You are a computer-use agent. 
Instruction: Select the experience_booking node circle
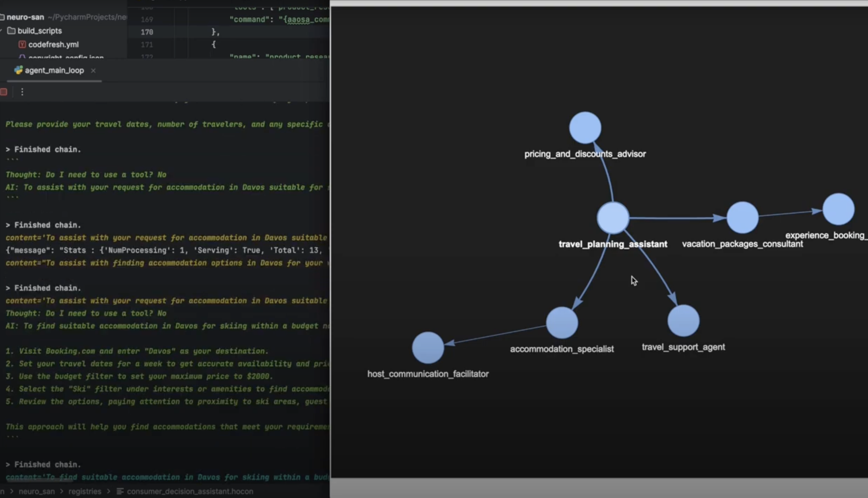coord(838,209)
